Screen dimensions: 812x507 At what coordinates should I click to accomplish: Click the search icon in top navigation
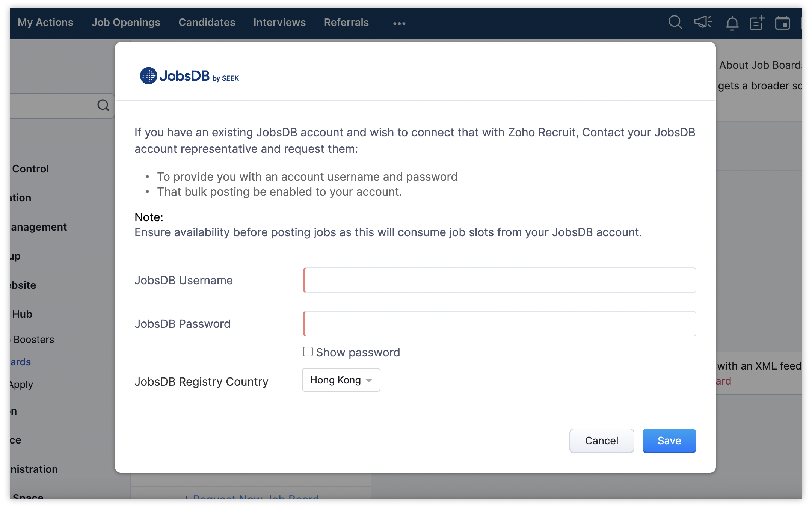click(x=675, y=23)
